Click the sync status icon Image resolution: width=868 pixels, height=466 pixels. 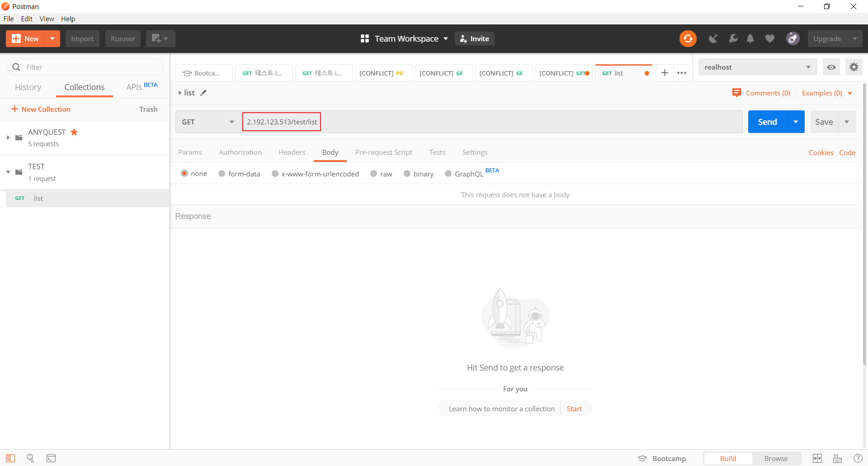(688, 39)
